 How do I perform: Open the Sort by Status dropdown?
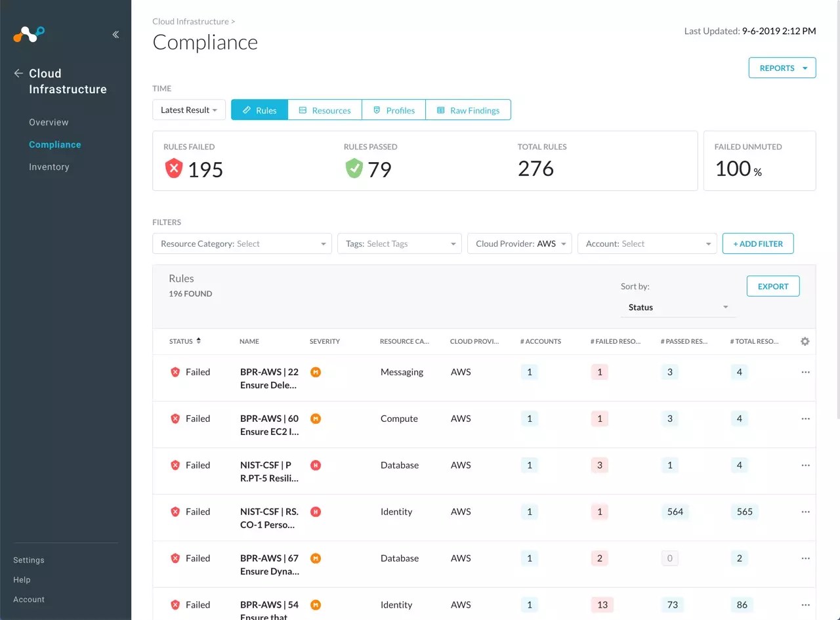(678, 307)
